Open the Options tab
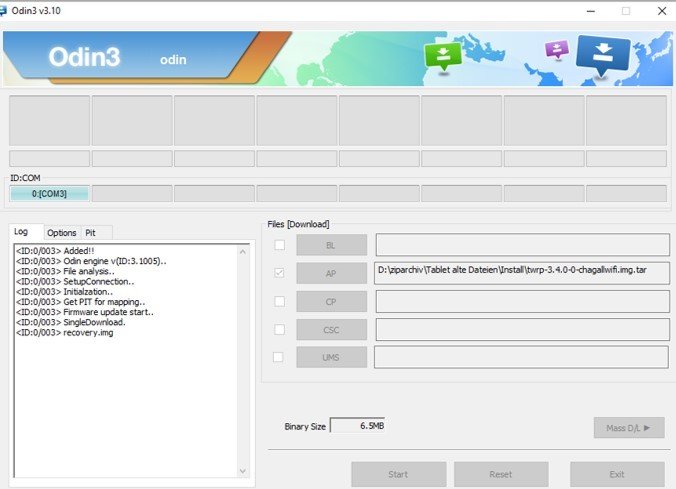The width and height of the screenshot is (676, 489). pos(62,232)
